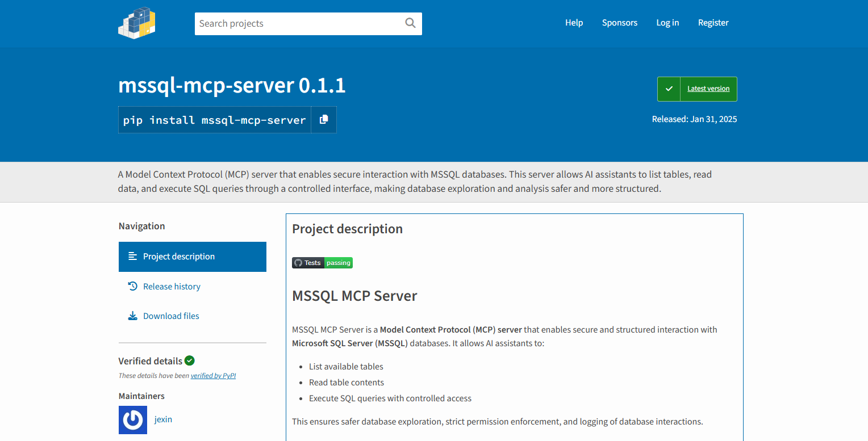Click the Verified details heading
The image size is (868, 441).
pyautogui.click(x=151, y=361)
